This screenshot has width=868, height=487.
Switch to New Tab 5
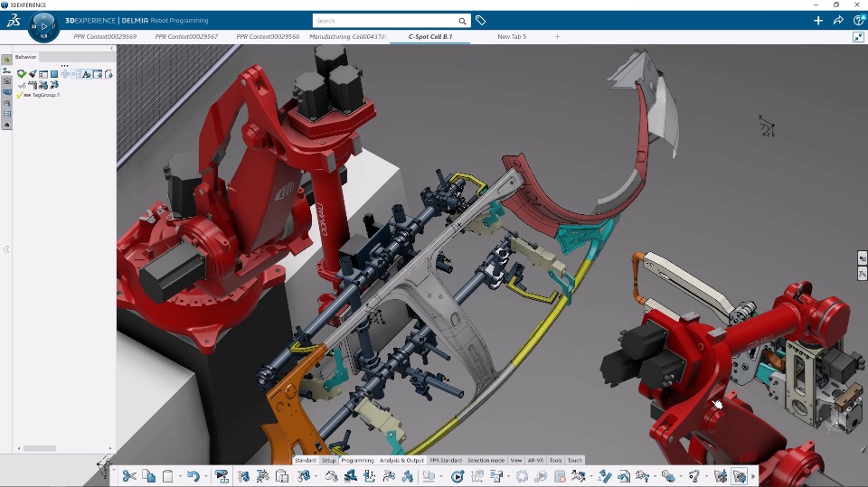click(x=512, y=36)
